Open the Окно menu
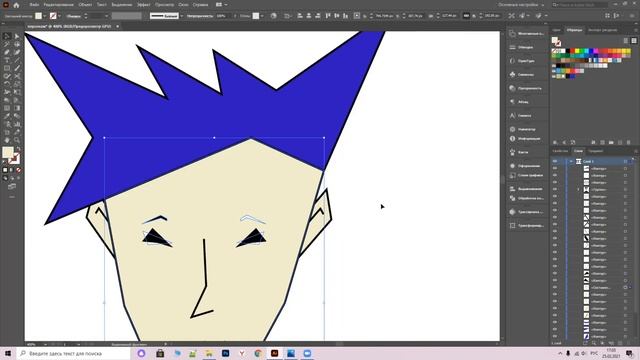Image resolution: width=640 pixels, height=360 pixels. [183, 5]
